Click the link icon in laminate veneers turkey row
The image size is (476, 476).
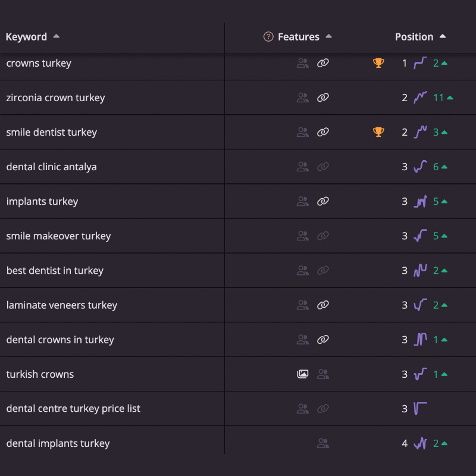(x=322, y=305)
